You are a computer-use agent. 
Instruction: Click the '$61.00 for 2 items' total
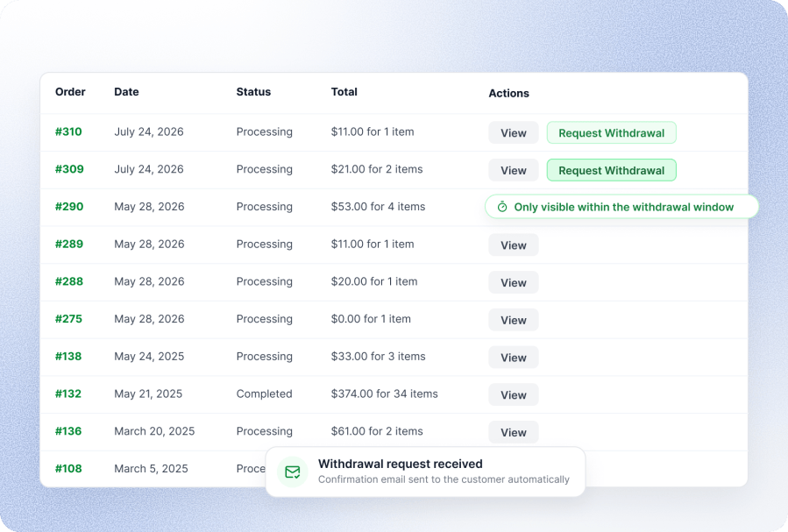[x=377, y=431]
